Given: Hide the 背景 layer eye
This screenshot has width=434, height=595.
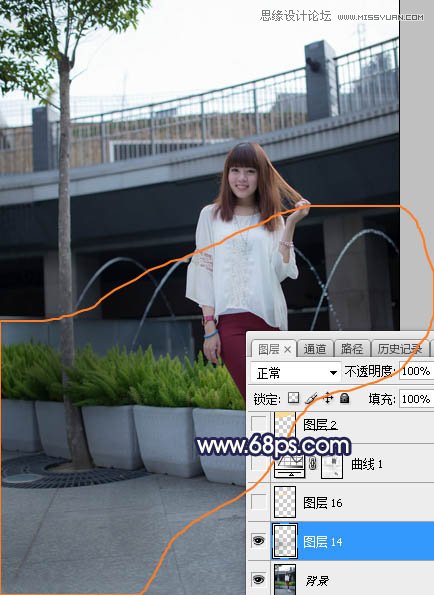Looking at the screenshot, I should click(259, 579).
